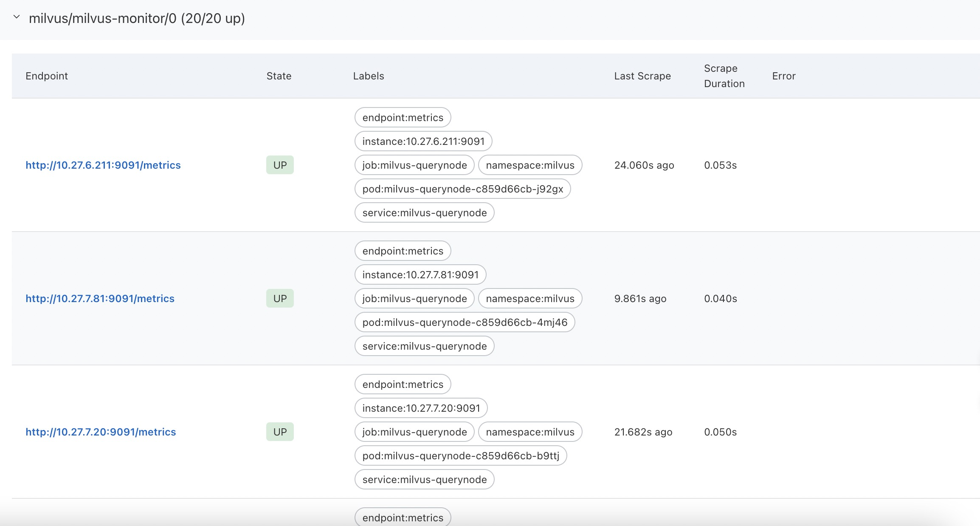The width and height of the screenshot is (980, 526).
Task: Select the Endpoint column header
Action: point(47,76)
